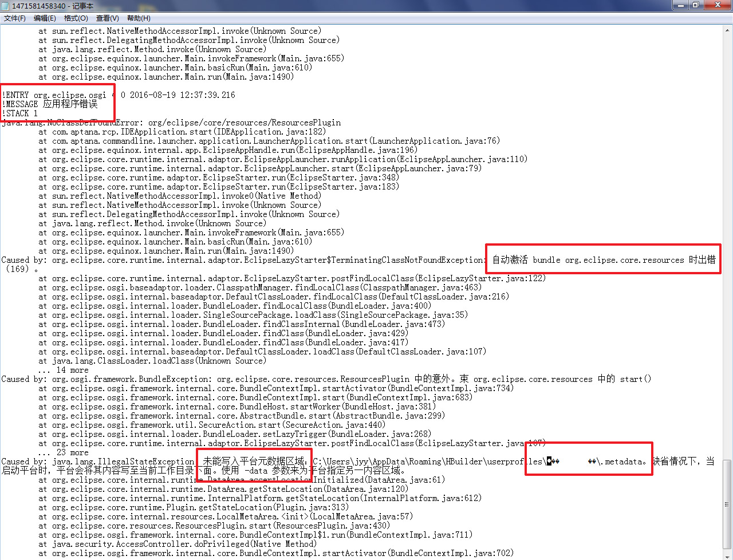
Task: Click the "AbstractBundle.java:299" stack line
Action: pyautogui.click(x=242, y=416)
